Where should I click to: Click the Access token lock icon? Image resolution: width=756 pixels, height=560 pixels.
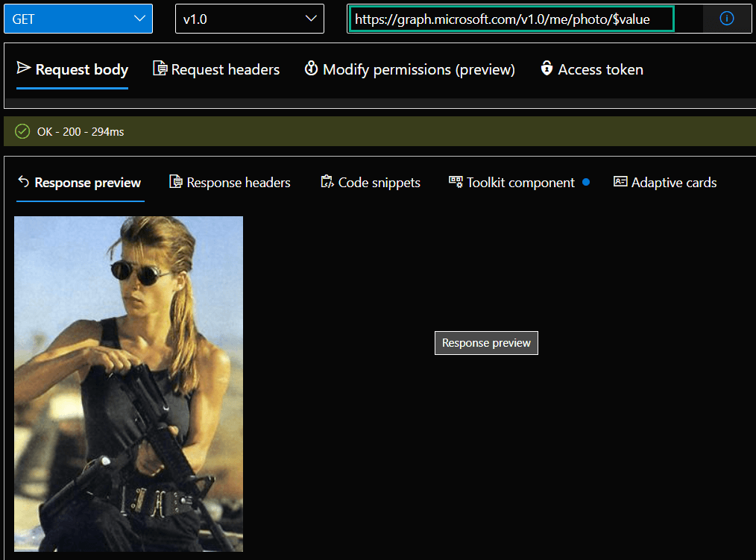point(546,68)
